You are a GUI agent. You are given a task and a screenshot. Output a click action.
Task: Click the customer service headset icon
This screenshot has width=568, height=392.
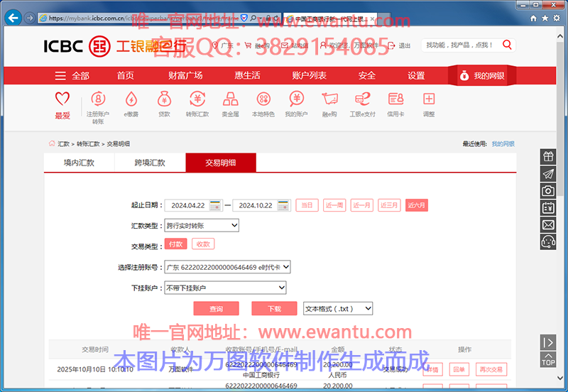[548, 241]
